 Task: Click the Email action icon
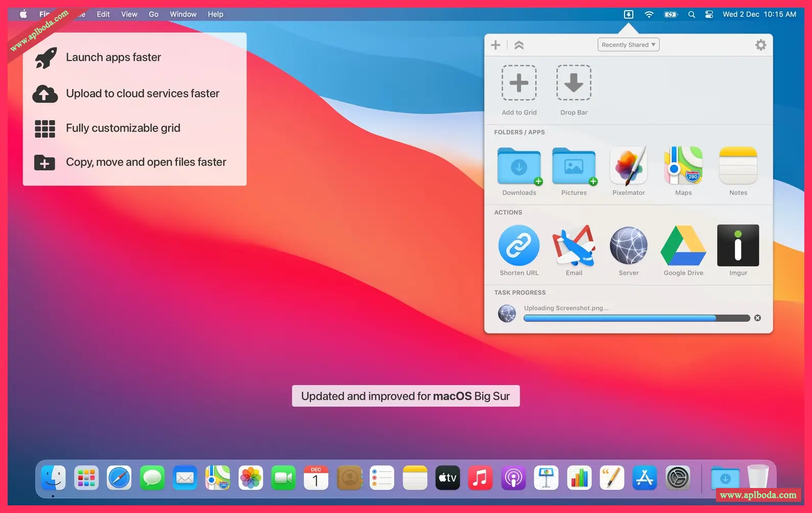click(x=574, y=246)
